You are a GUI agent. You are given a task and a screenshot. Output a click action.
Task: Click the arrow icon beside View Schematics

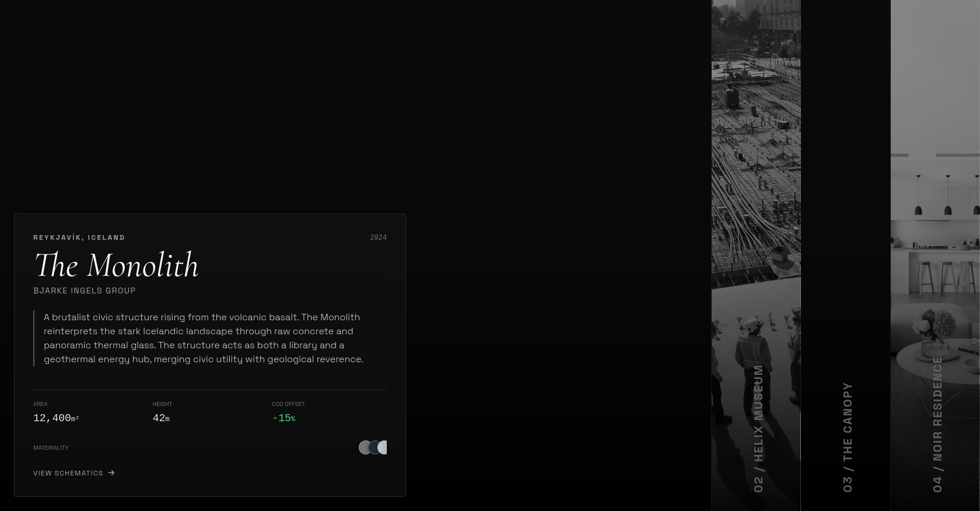click(111, 473)
